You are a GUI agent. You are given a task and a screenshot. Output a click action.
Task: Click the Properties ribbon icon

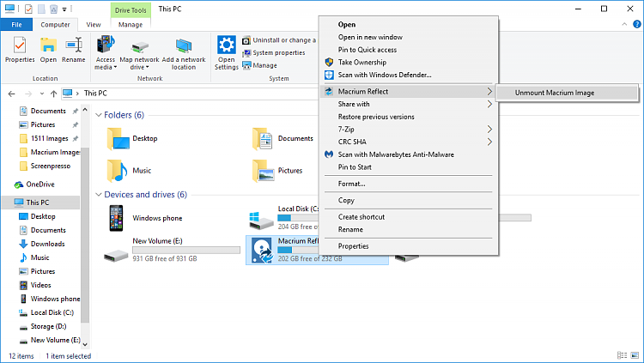coord(20,45)
